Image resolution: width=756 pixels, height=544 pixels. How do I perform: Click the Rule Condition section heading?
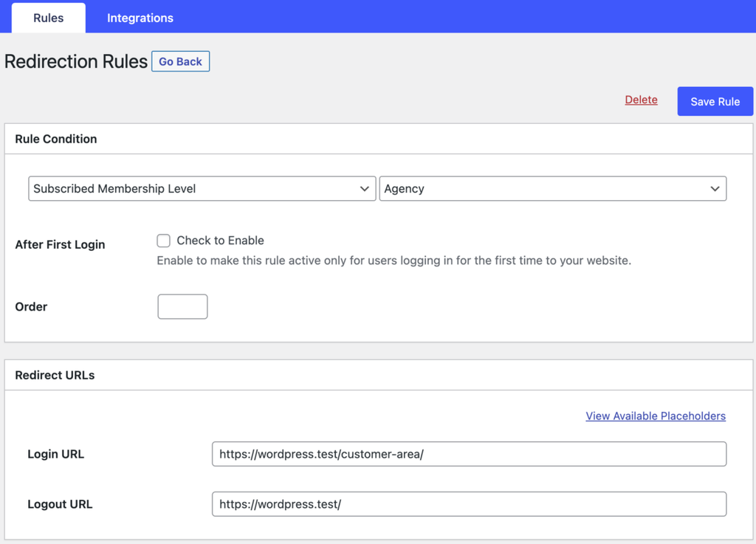56,139
